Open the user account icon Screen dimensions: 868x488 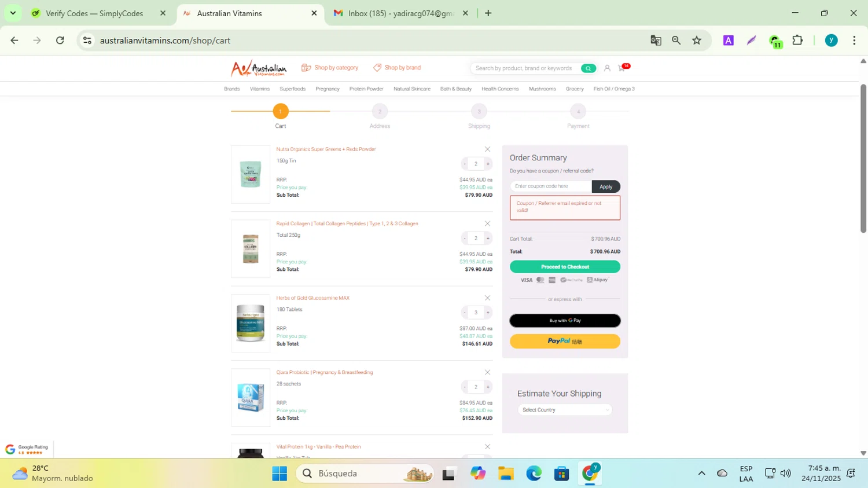click(x=607, y=68)
